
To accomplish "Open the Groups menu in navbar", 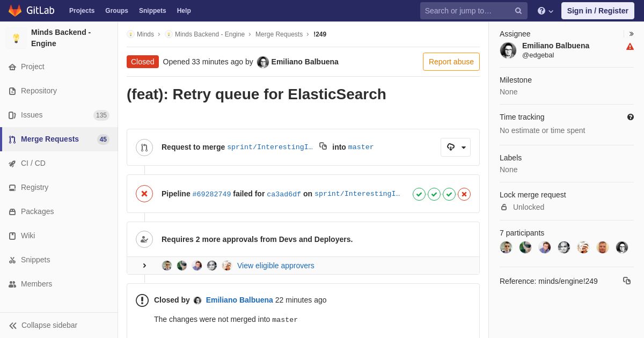I will click(x=116, y=11).
